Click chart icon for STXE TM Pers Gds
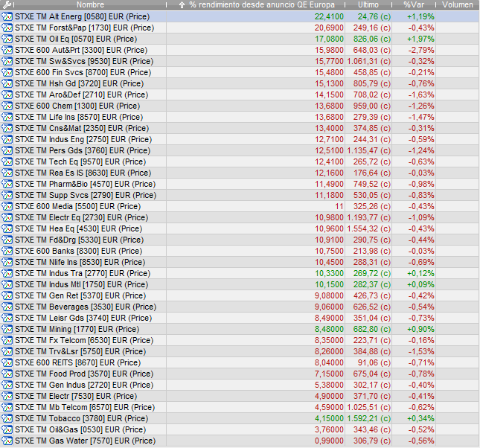This screenshot has width=480, height=448. coord(7,150)
